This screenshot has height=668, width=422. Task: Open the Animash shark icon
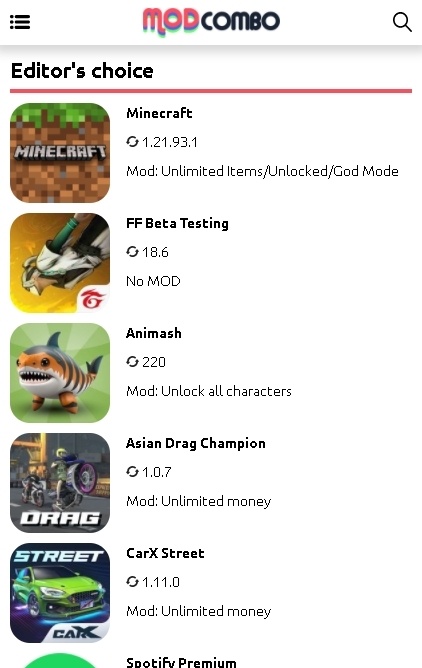(60, 373)
